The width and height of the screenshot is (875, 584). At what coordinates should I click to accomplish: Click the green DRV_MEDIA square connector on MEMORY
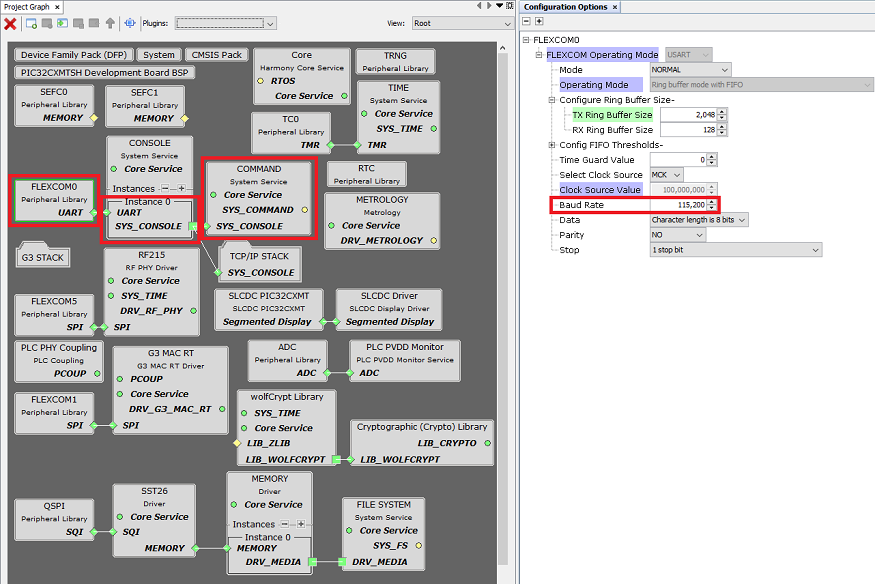click(x=313, y=562)
